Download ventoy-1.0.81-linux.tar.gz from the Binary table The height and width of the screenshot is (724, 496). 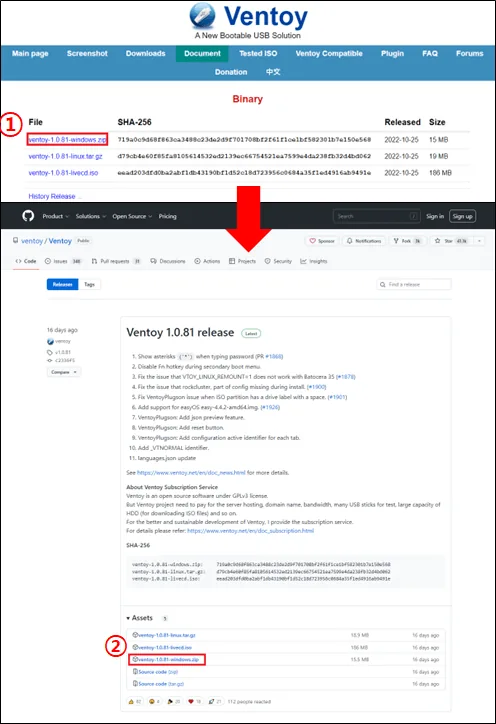[66, 156]
